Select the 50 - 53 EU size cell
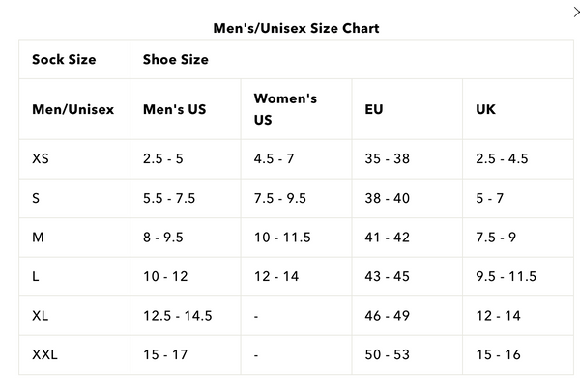Screen dimensions: 580x392 pos(388,354)
